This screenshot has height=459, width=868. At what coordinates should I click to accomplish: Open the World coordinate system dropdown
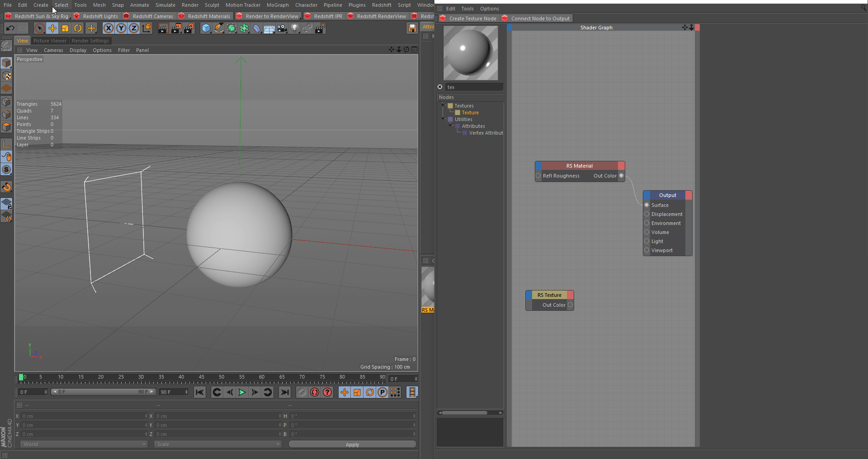pos(84,444)
